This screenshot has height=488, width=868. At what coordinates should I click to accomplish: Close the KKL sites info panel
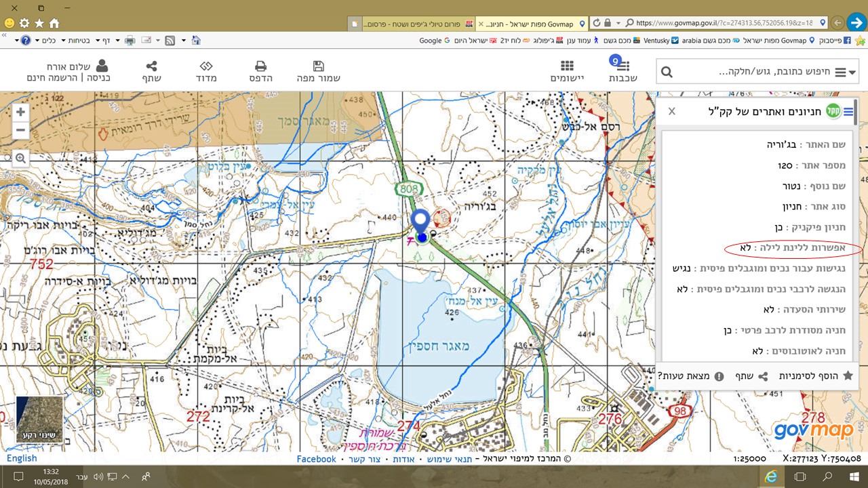click(672, 111)
